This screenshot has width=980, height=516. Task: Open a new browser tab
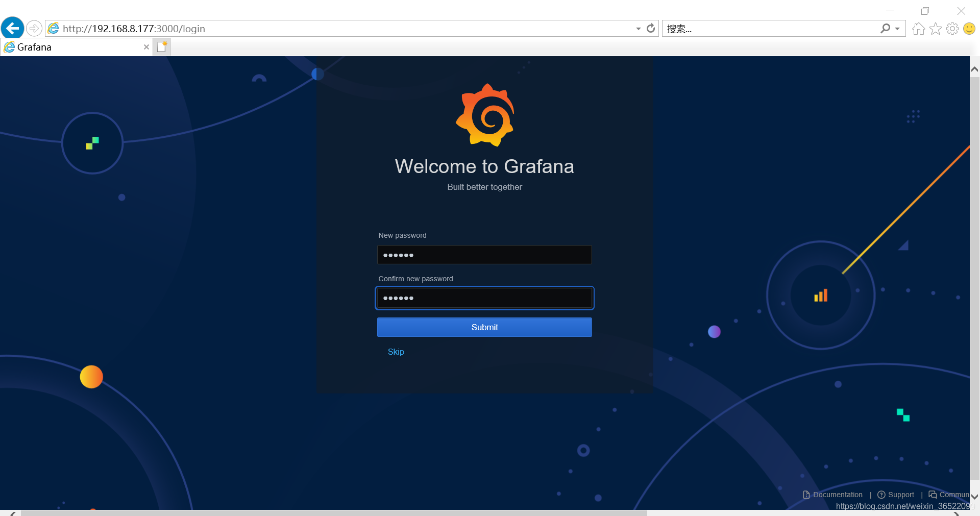tap(162, 47)
